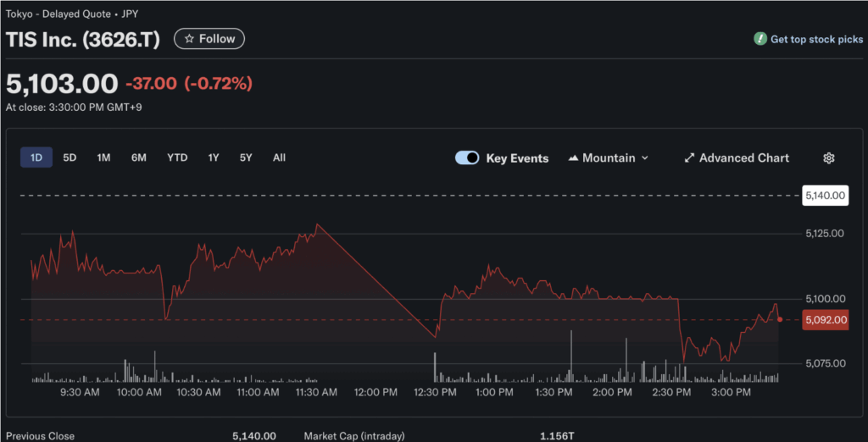
Task: Click the -37.00 (-0.72%) change value
Action: [x=189, y=84]
